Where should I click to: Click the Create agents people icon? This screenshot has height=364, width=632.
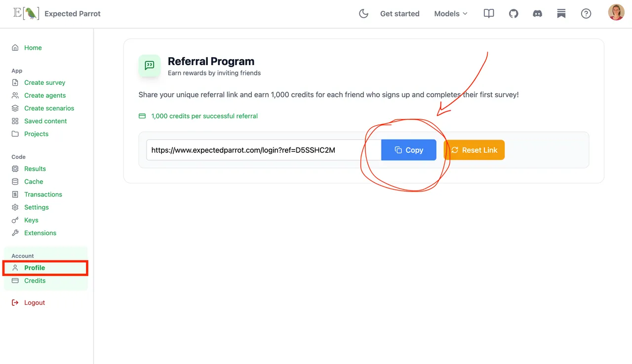(15, 95)
